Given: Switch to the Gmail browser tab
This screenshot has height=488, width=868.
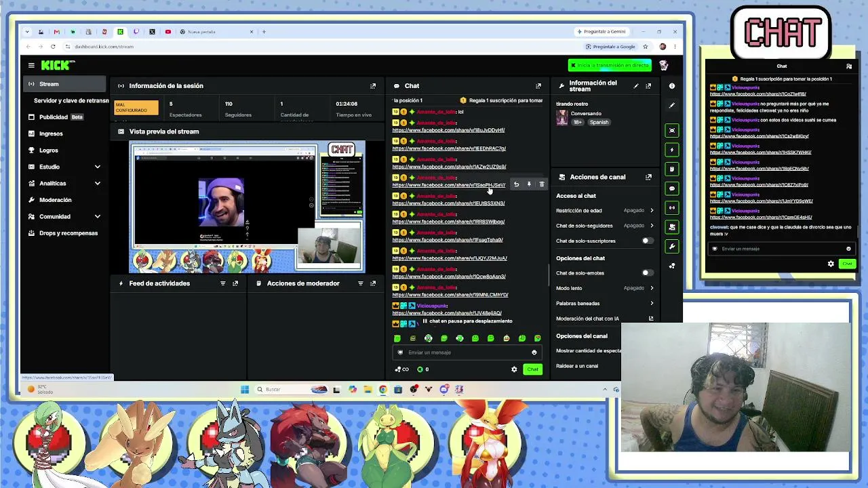Looking at the screenshot, I should [x=56, y=32].
